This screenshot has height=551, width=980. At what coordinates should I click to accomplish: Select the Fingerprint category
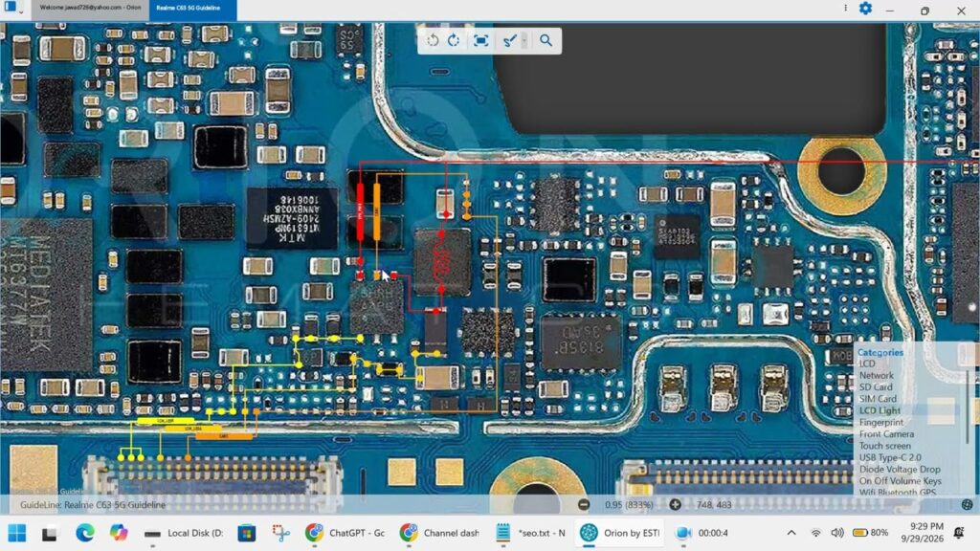coord(881,422)
